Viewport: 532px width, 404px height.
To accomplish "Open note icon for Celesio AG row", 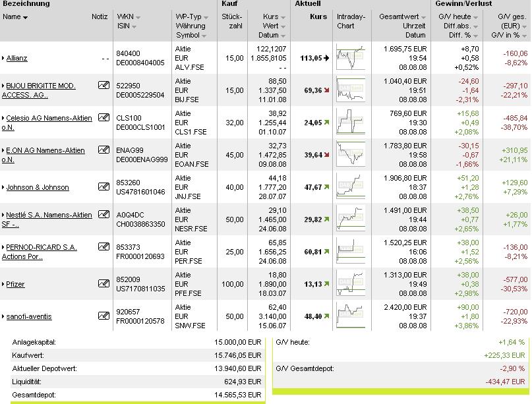I will pyautogui.click(x=103, y=117).
